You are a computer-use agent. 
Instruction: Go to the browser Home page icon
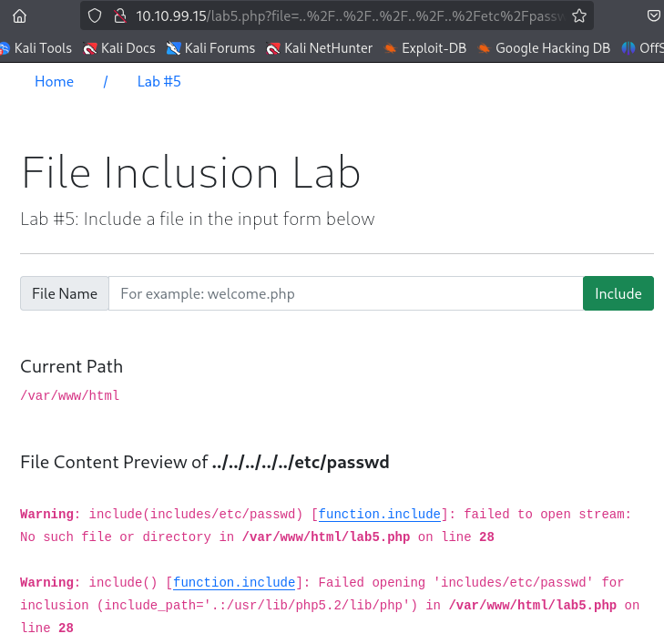pyautogui.click(x=19, y=16)
